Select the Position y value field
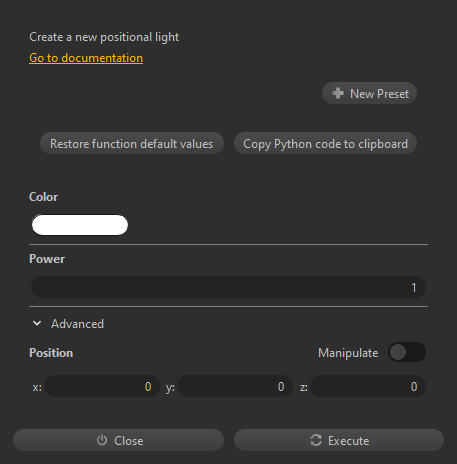This screenshot has height=464, width=457. pos(235,386)
